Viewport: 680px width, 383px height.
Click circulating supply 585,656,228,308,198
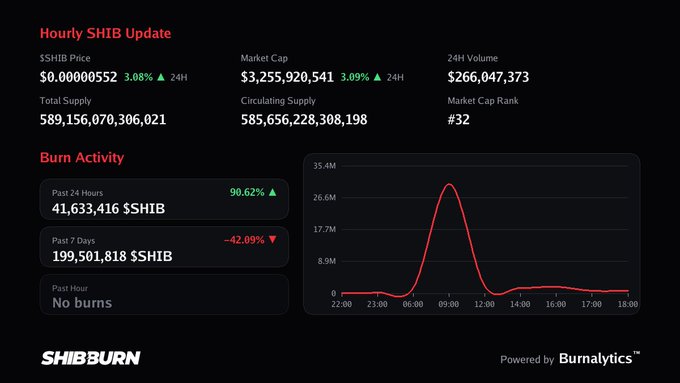click(304, 120)
